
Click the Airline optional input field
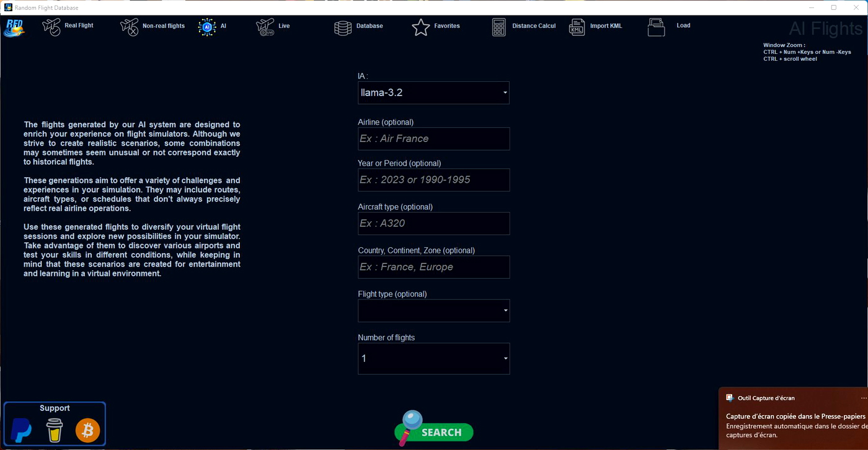pyautogui.click(x=433, y=139)
